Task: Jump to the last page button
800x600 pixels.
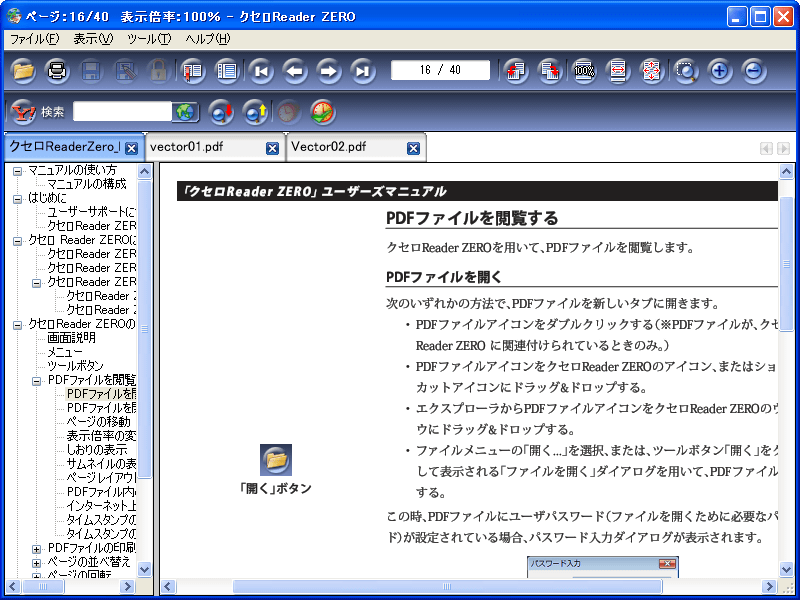Action: pyautogui.click(x=363, y=70)
